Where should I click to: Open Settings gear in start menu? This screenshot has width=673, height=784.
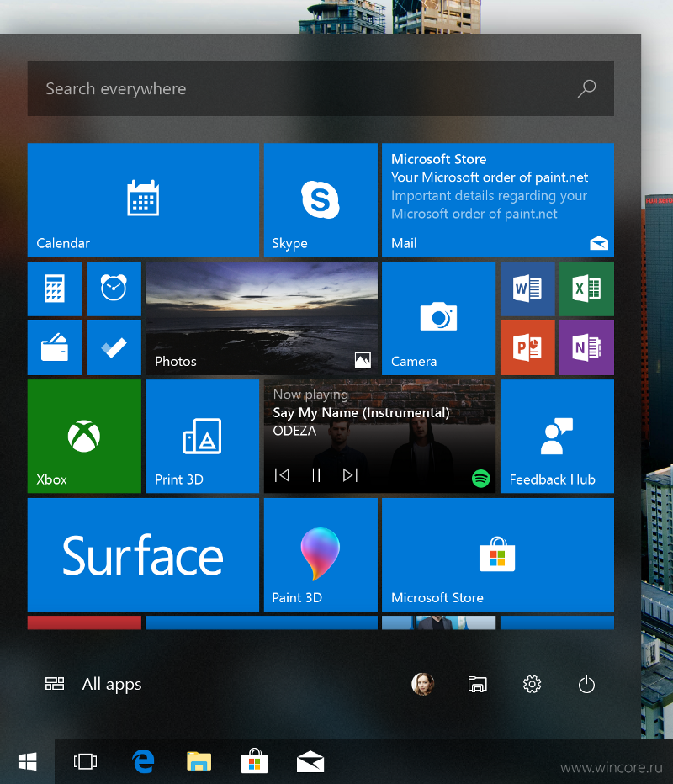tap(532, 684)
